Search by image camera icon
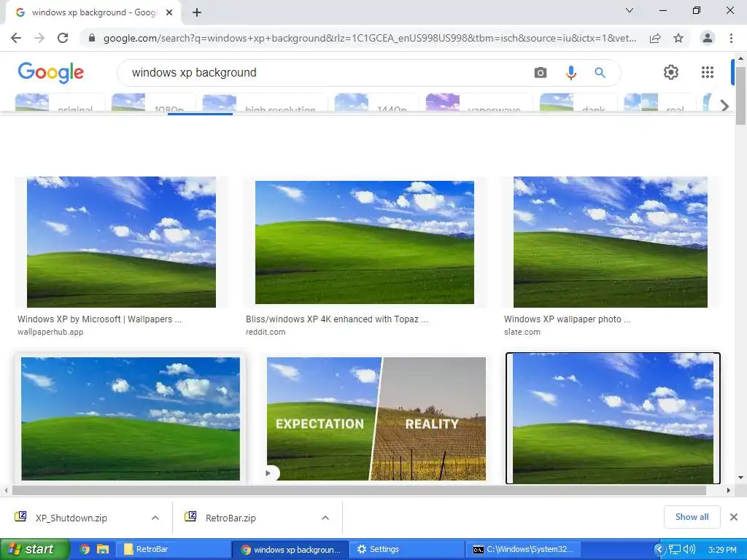Screen dimensions: 747x560 click(x=541, y=72)
